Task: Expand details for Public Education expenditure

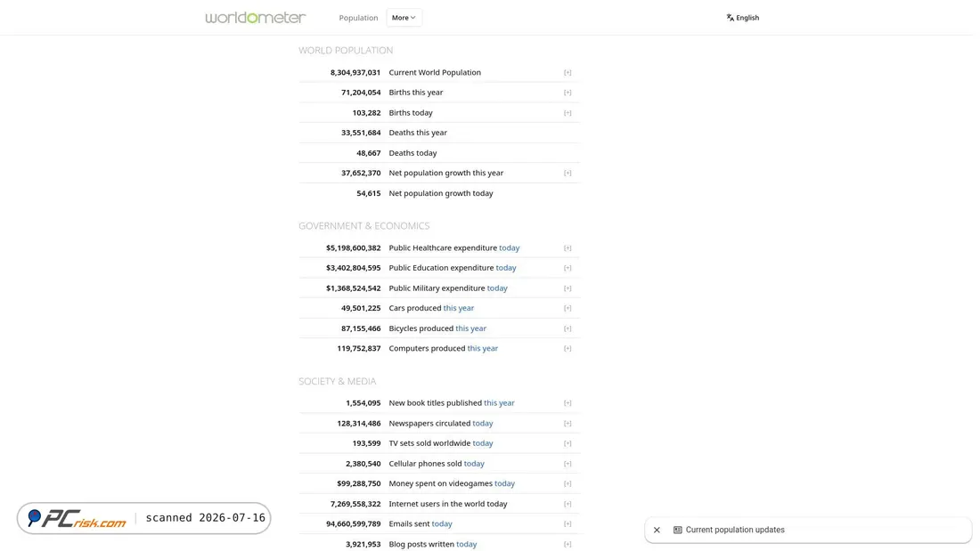Action: click(568, 268)
